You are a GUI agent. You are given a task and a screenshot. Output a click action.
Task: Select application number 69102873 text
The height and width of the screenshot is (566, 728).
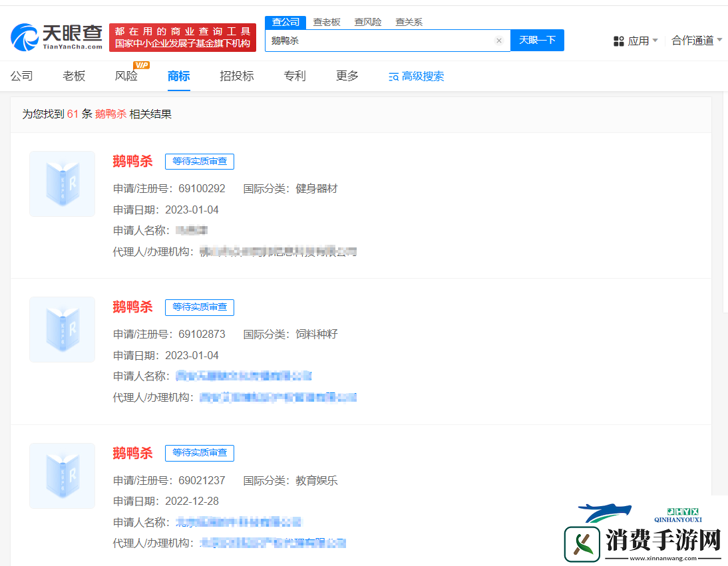(202, 335)
